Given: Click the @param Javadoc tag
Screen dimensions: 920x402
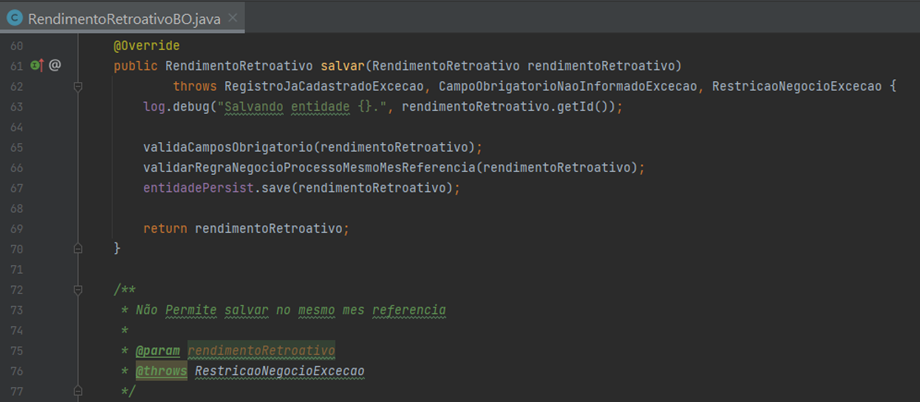Looking at the screenshot, I should point(158,351).
